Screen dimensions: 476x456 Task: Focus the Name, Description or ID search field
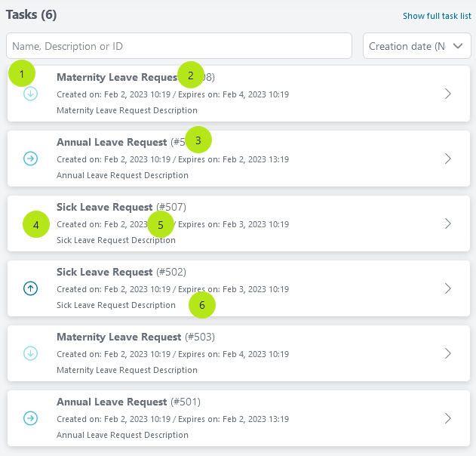point(179,46)
